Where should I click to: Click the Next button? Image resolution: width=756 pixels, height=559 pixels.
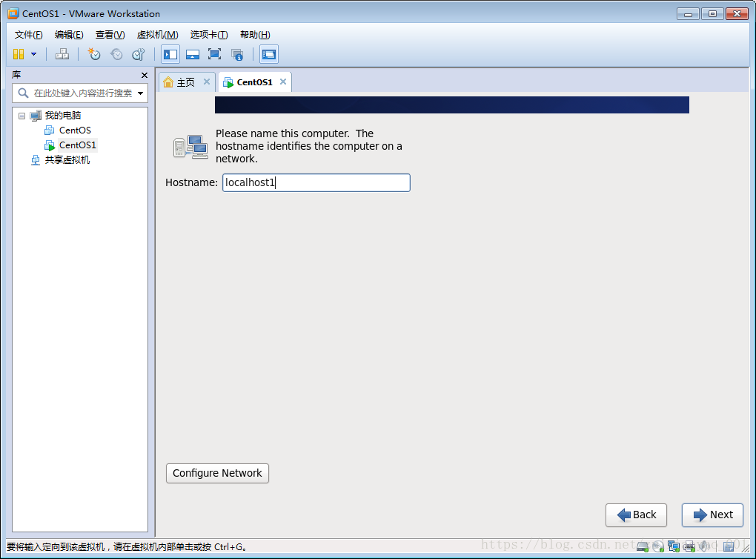pos(712,515)
